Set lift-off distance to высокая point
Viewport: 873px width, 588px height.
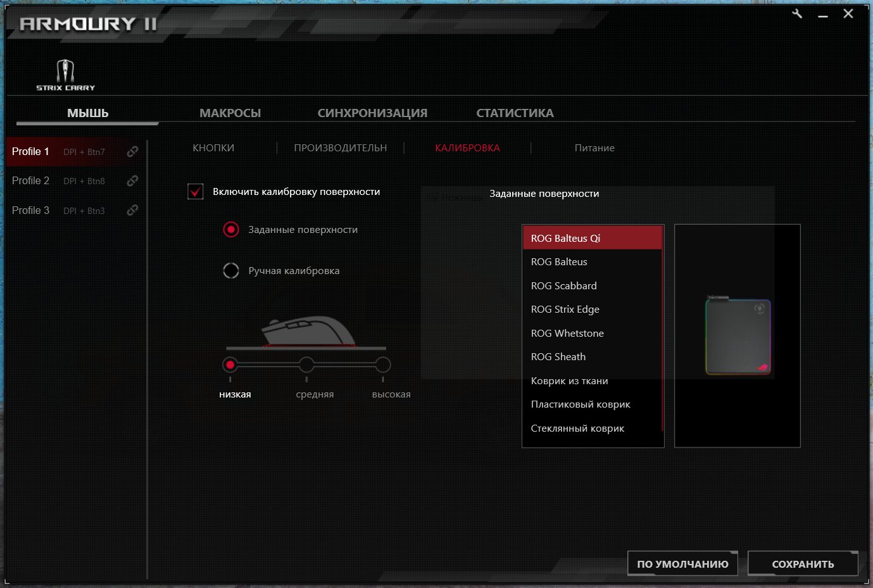pos(382,365)
